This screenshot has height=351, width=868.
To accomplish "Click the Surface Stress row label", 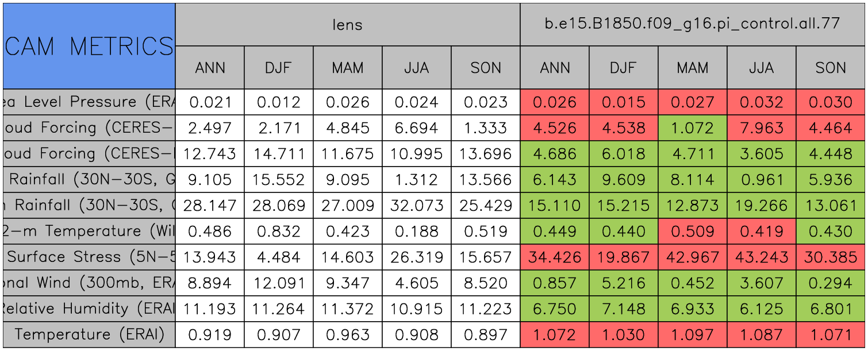I will click(89, 257).
